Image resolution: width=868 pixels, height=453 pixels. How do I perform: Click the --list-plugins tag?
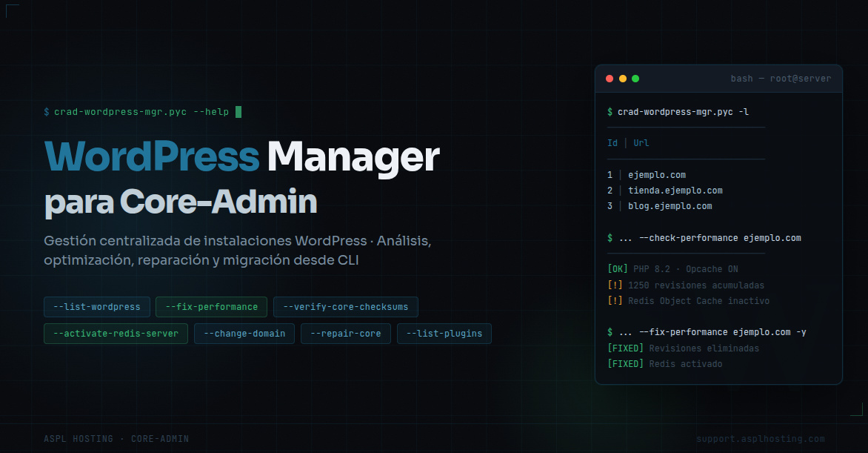(x=444, y=334)
